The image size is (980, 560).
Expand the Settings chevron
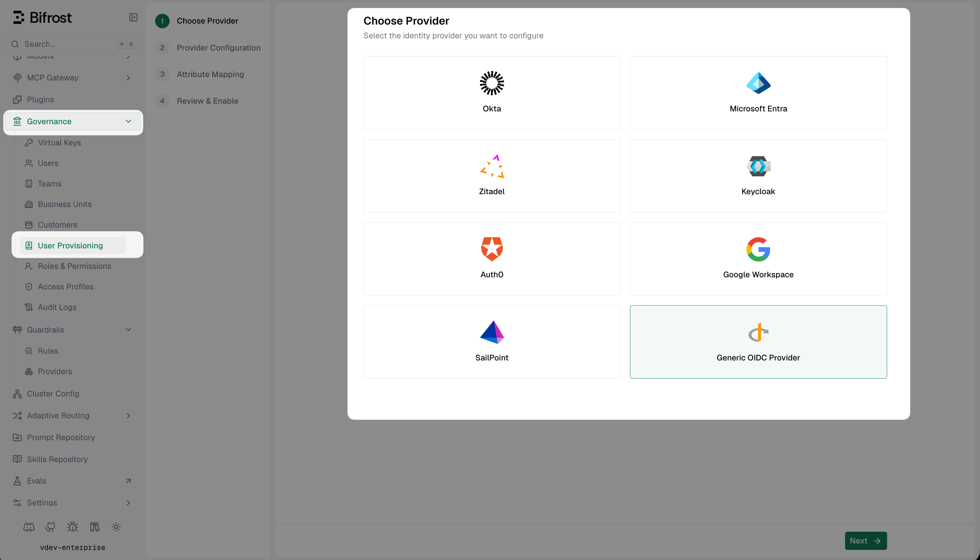click(x=128, y=503)
